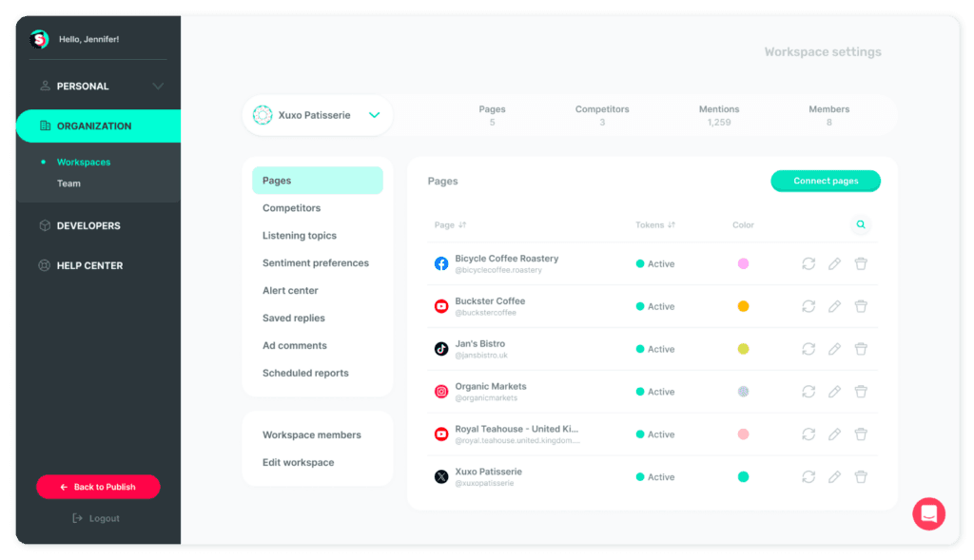The width and height of the screenshot is (974, 560).
Task: Click the @jansbistro.uk handle text
Action: coord(481,356)
